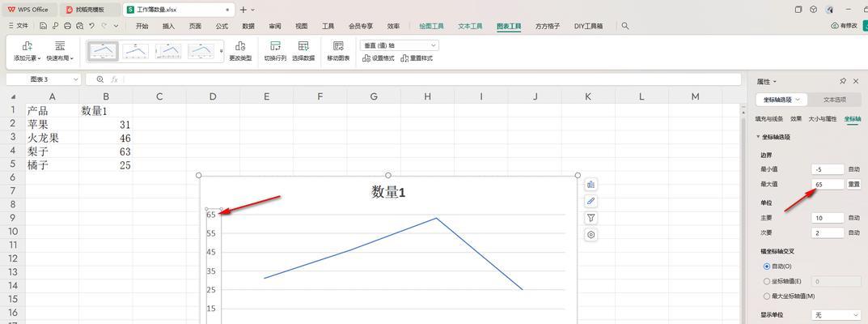Switch to 填充与线条 panel tab
The width and height of the screenshot is (868, 324).
(x=770, y=119)
